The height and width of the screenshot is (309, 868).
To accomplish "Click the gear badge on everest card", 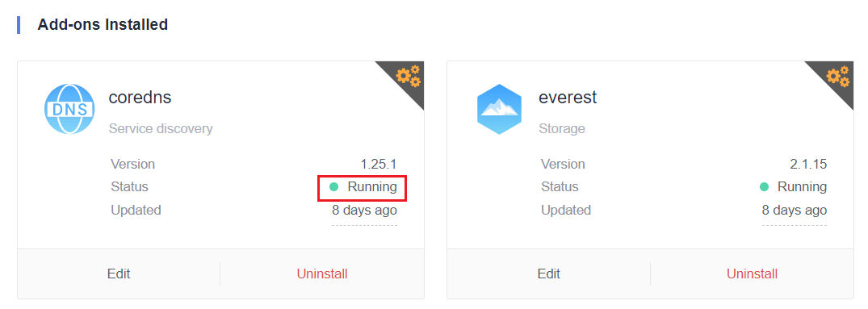I will coord(838,77).
